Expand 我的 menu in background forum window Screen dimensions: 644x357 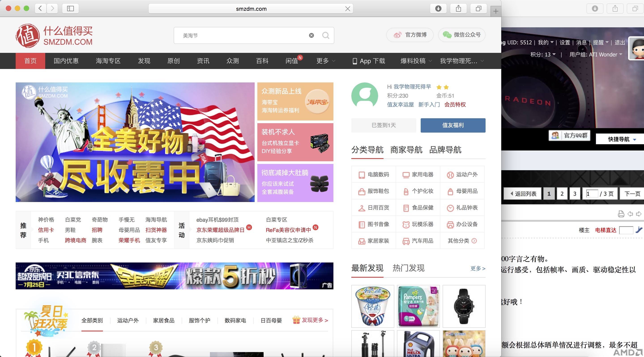pyautogui.click(x=546, y=43)
